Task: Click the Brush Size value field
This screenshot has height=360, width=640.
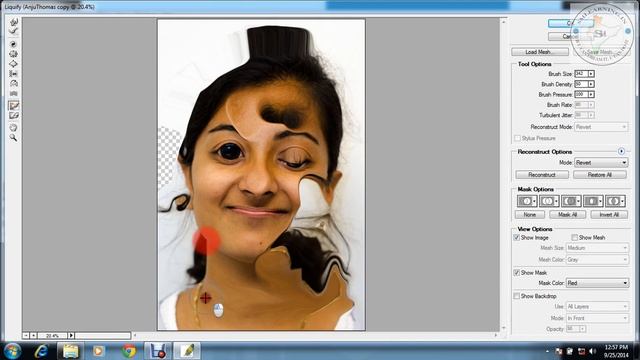Action: pos(581,74)
